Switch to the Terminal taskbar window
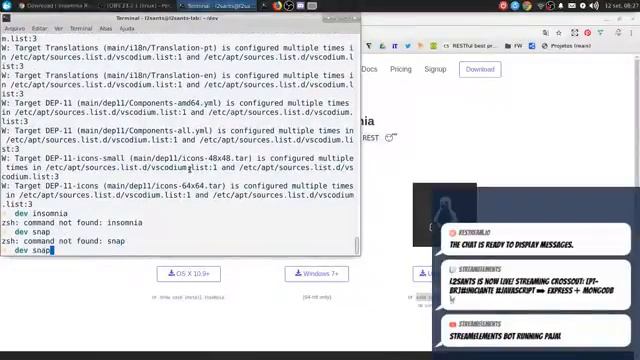Image resolution: width=640 pixels, height=360 pixels. [x=217, y=6]
